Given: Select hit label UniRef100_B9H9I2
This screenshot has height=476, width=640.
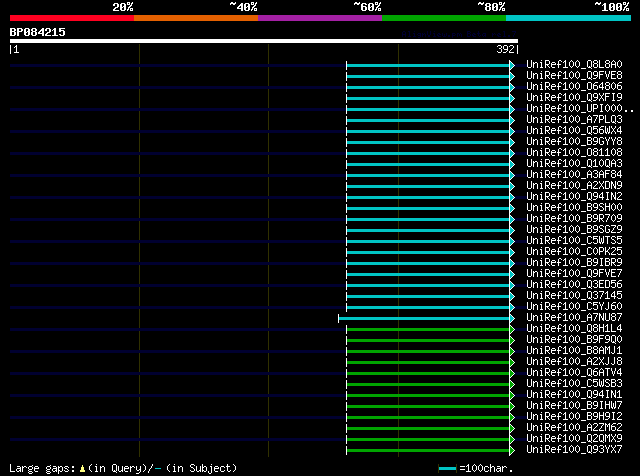Looking at the screenshot, I should pyautogui.click(x=574, y=417).
